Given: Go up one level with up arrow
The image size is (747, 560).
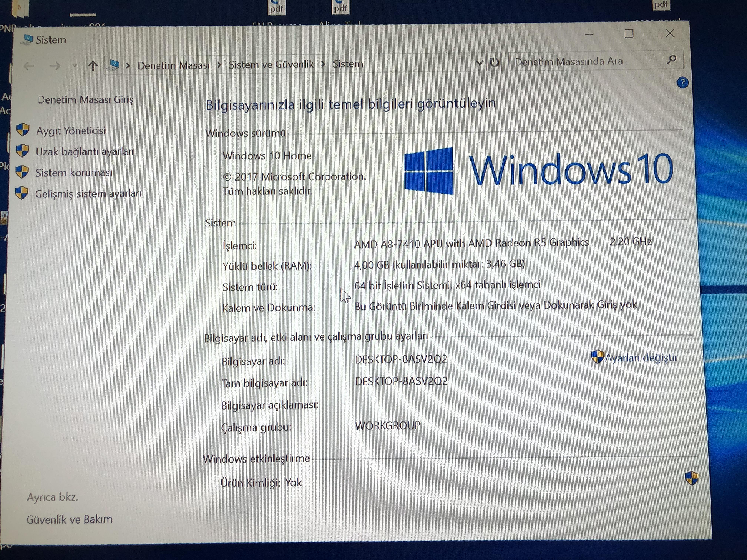Looking at the screenshot, I should coord(92,66).
